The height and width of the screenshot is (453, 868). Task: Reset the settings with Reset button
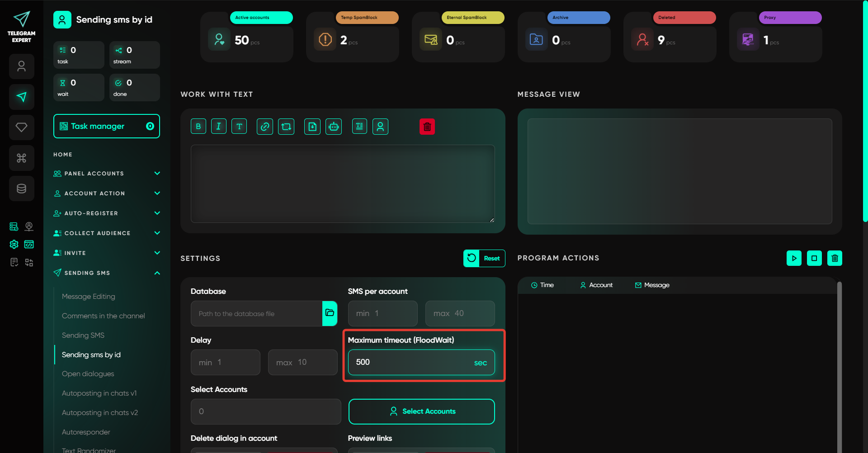coord(484,258)
